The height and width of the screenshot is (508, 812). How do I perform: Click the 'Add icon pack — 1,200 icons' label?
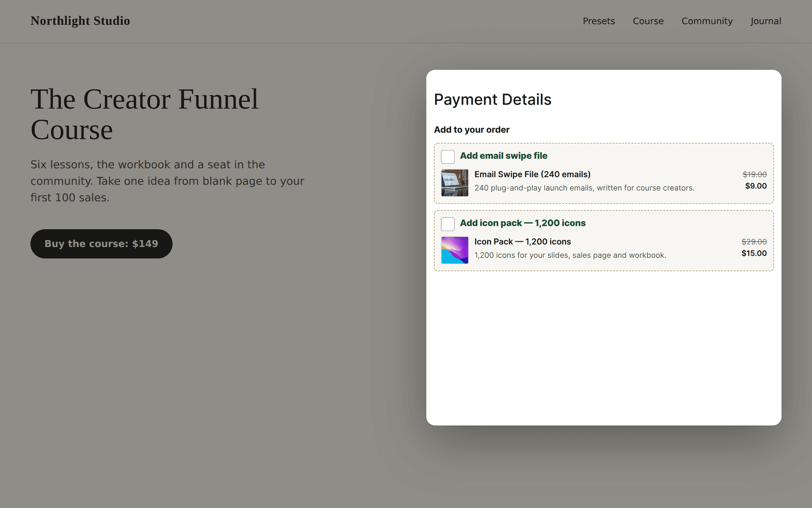click(x=523, y=223)
